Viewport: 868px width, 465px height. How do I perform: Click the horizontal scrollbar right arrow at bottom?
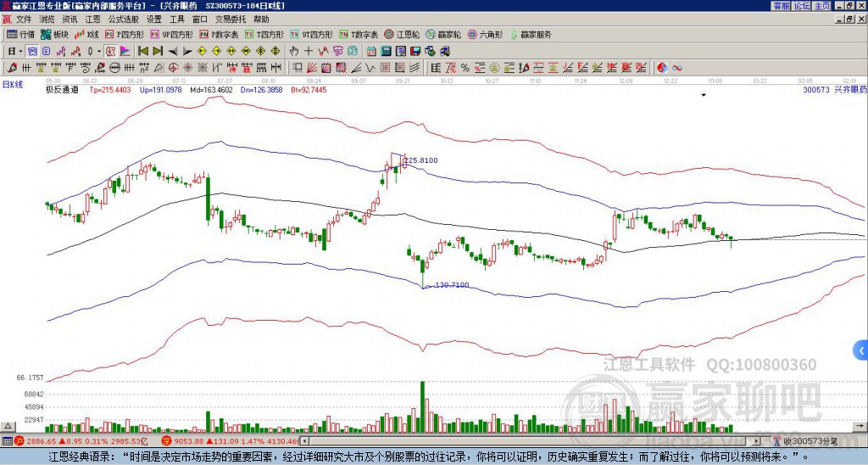[x=756, y=441]
